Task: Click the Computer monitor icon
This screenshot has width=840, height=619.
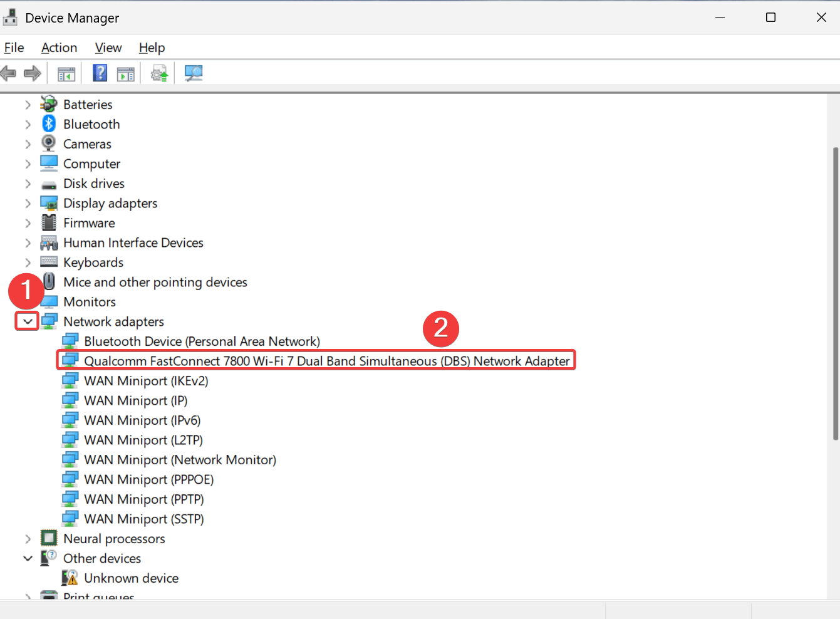Action: (x=49, y=164)
